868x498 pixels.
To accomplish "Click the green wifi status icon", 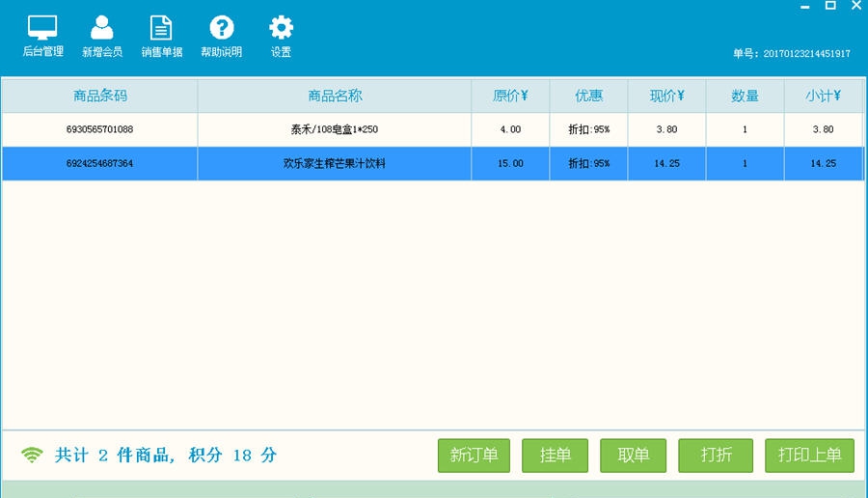I will pos(32,455).
